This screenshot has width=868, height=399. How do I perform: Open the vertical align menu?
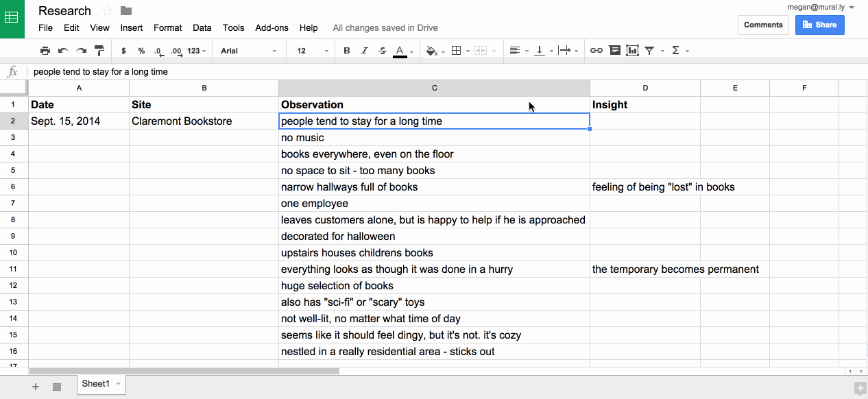point(540,51)
